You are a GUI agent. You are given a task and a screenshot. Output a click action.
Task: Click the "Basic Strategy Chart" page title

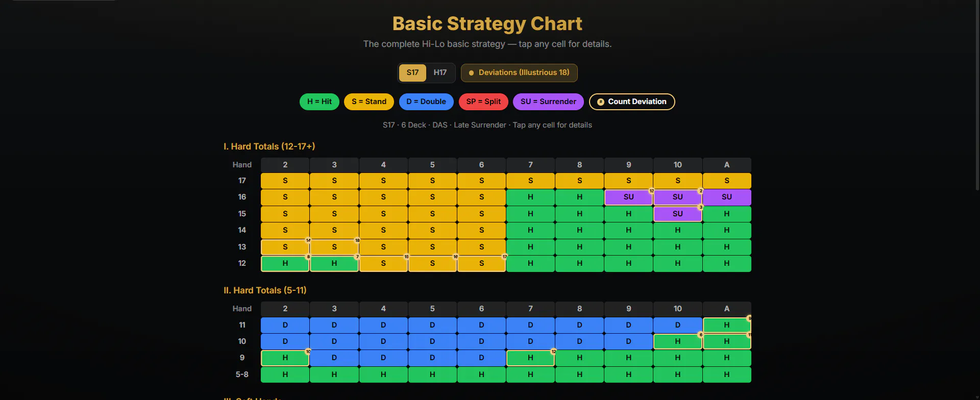(x=487, y=23)
